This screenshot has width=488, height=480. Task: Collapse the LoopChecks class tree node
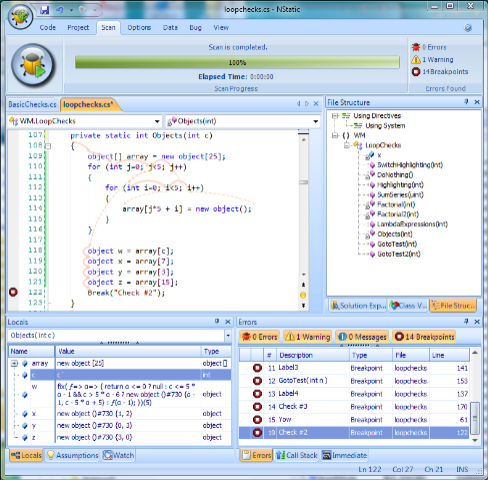click(347, 145)
